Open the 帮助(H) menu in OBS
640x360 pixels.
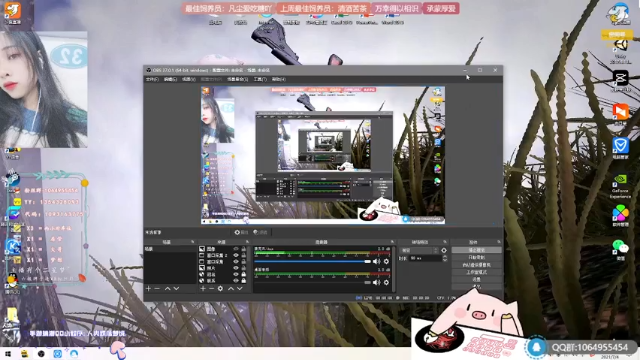pos(279,79)
